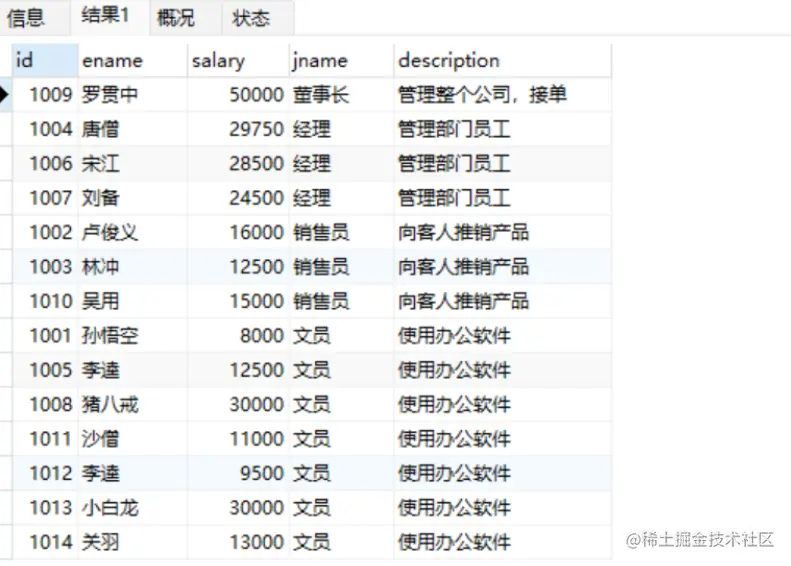
Task: Select id cell 1003
Action: click(x=45, y=266)
